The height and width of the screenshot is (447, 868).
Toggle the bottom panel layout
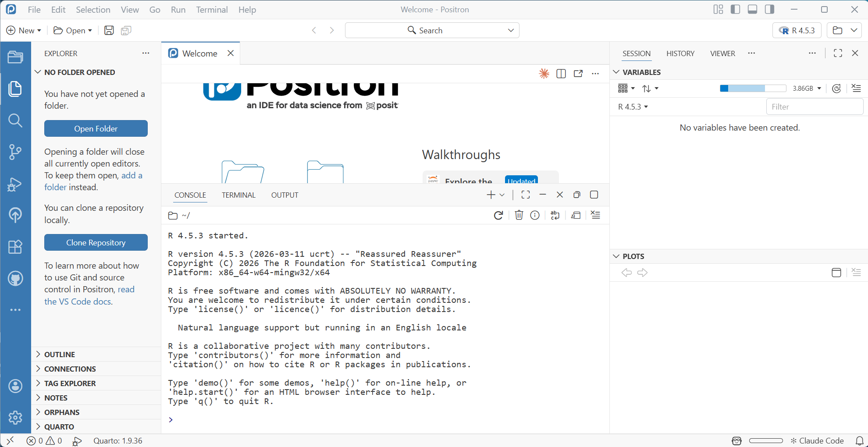(x=752, y=9)
